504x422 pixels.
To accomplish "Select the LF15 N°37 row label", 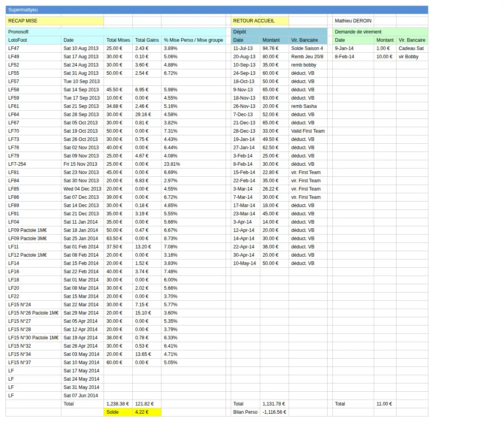I will pos(33,363).
